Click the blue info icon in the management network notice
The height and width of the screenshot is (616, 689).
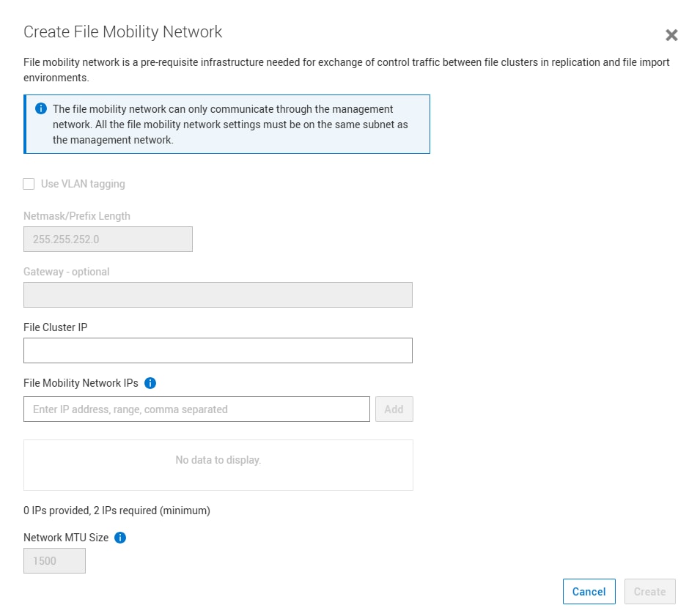[41, 108]
